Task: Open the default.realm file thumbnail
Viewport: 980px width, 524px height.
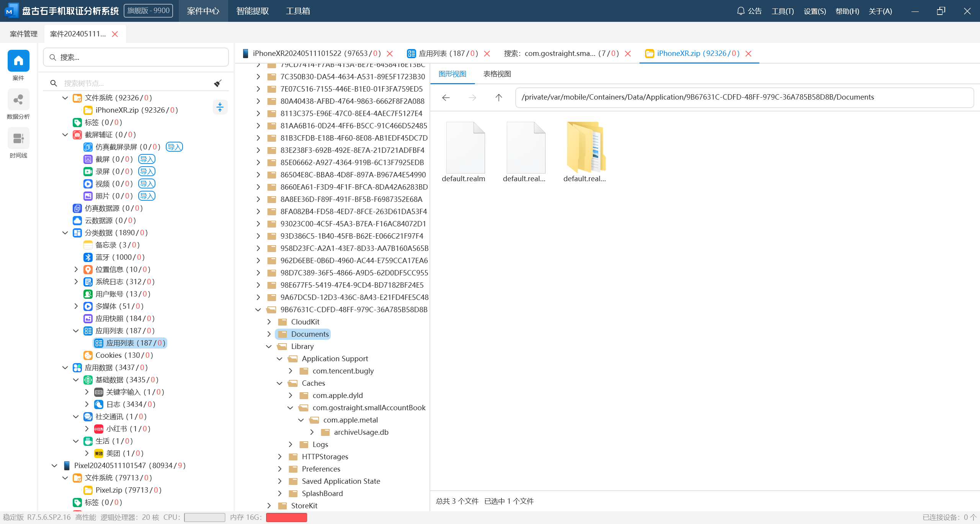Action: click(465, 148)
